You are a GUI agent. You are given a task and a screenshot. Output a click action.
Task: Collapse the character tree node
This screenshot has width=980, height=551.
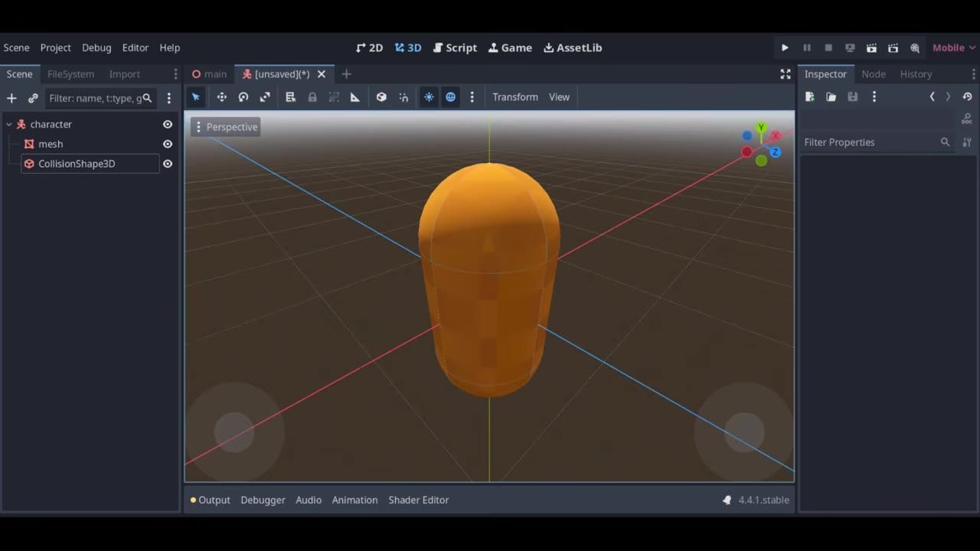click(x=9, y=124)
